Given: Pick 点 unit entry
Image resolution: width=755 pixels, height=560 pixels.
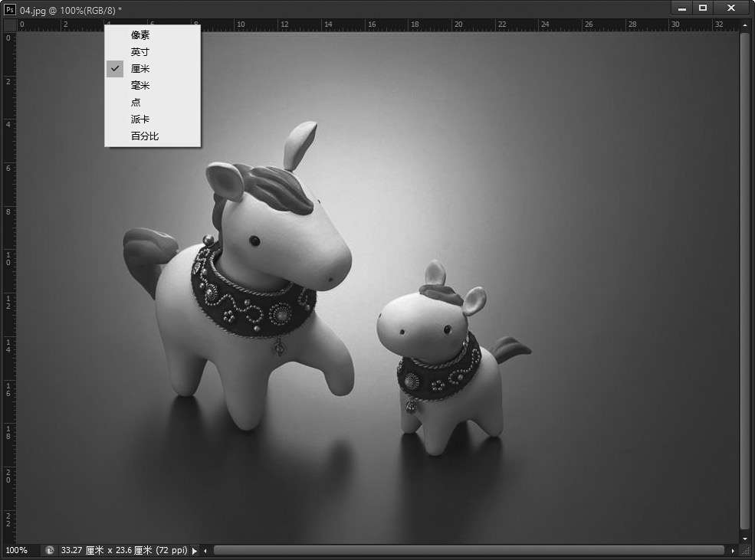Looking at the screenshot, I should (x=153, y=102).
